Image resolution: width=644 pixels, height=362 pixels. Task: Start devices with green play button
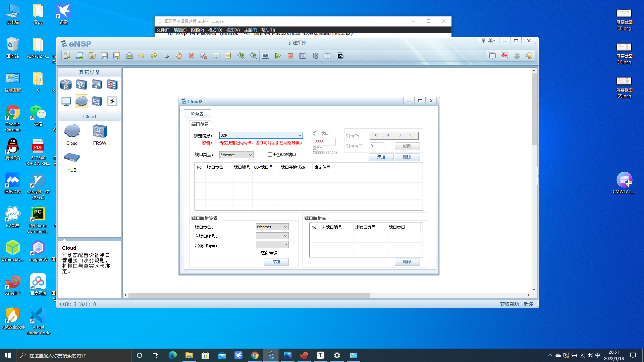[x=278, y=56]
